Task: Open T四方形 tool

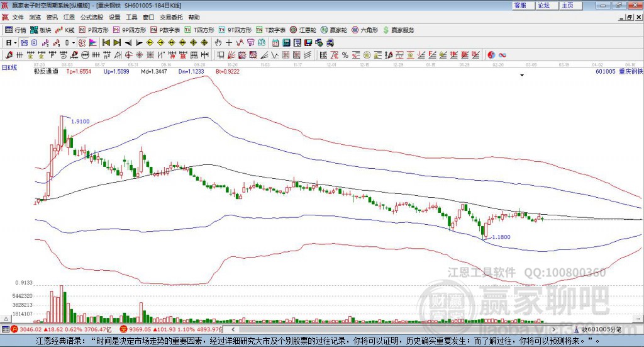Action: 199,30
